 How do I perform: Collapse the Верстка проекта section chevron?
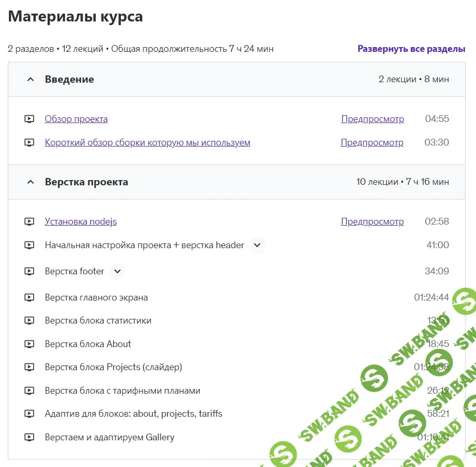30,182
